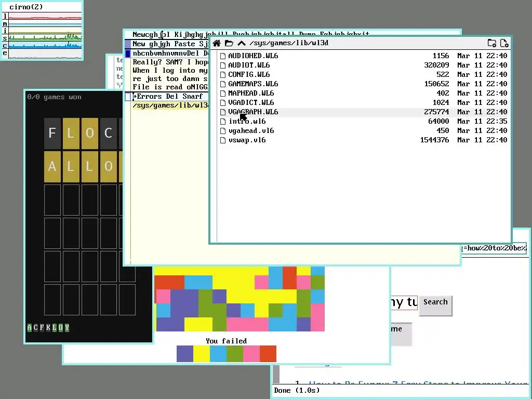Click letter A in the used-letters strip

pos(30,328)
